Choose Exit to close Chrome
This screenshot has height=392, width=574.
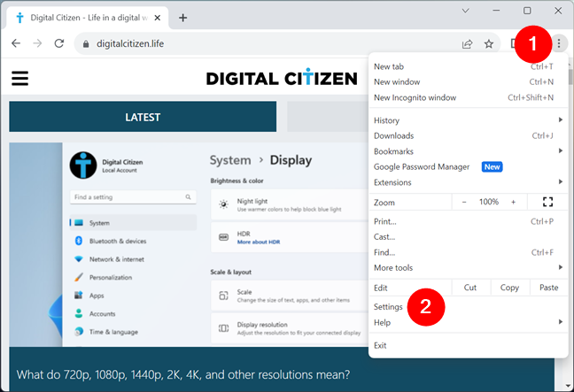tap(469, 346)
